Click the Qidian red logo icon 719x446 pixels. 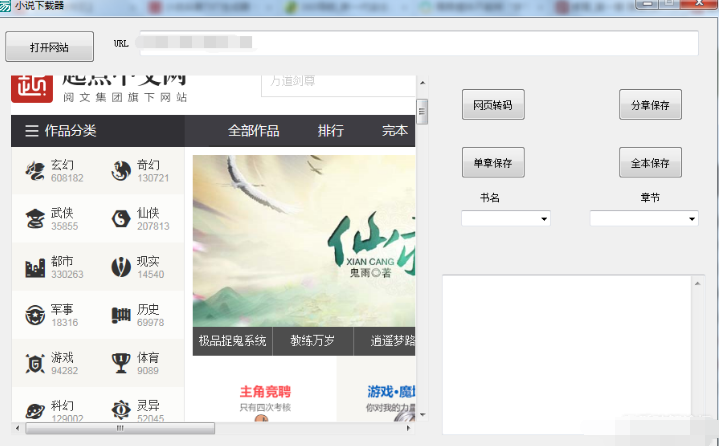[32, 88]
